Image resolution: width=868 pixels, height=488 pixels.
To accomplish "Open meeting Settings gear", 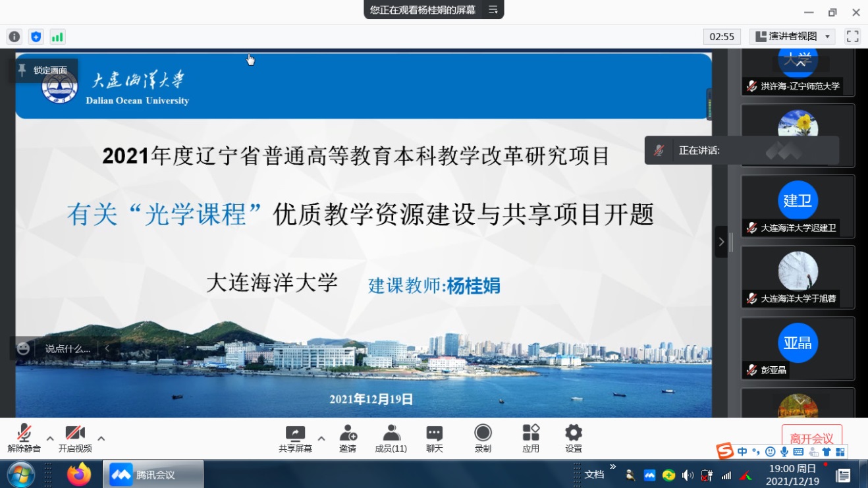I will [x=574, y=439].
